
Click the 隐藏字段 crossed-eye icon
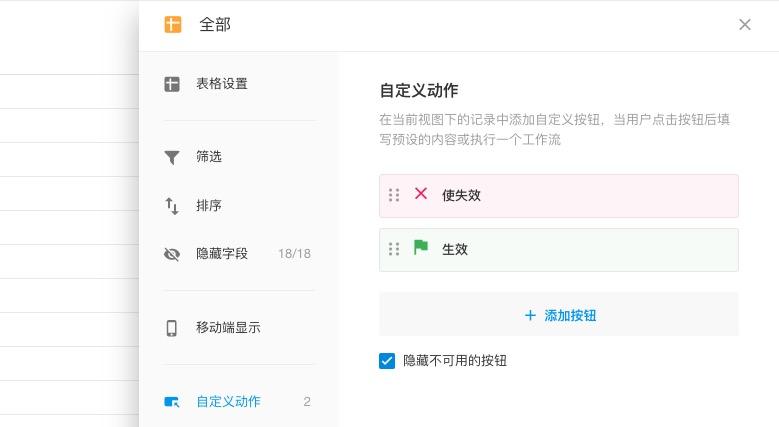click(x=172, y=254)
